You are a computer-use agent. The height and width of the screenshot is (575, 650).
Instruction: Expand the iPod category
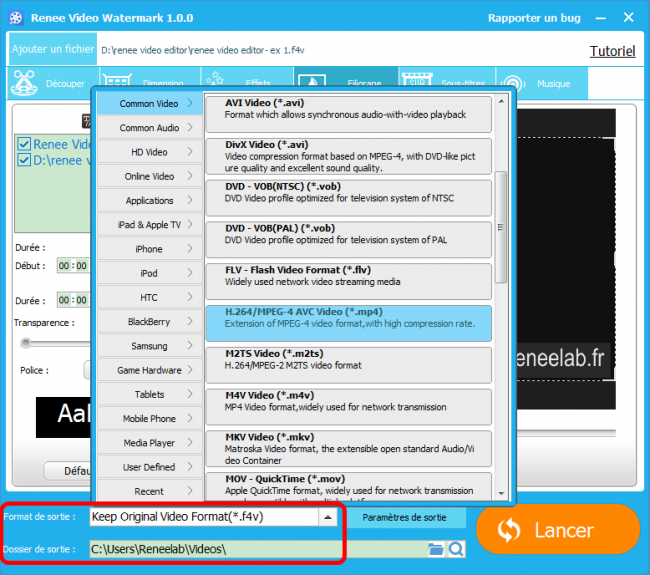[x=150, y=273]
